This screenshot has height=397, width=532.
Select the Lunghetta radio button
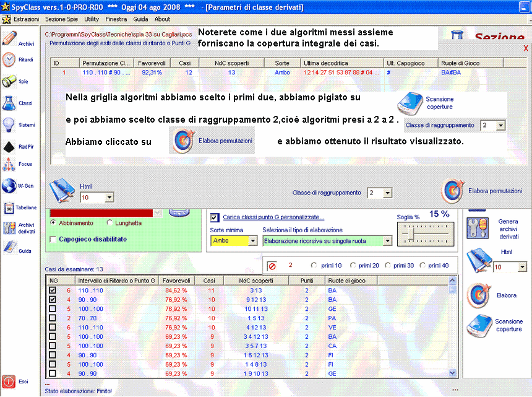tap(109, 223)
